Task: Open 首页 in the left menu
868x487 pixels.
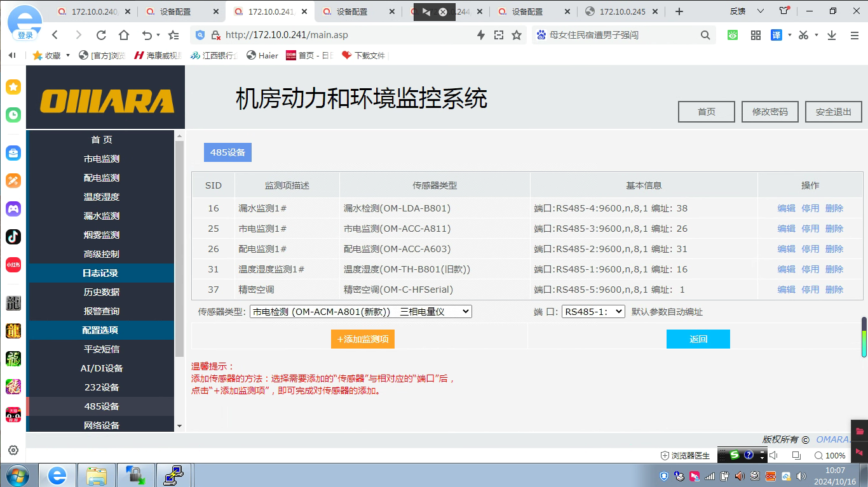Action: 102,140
